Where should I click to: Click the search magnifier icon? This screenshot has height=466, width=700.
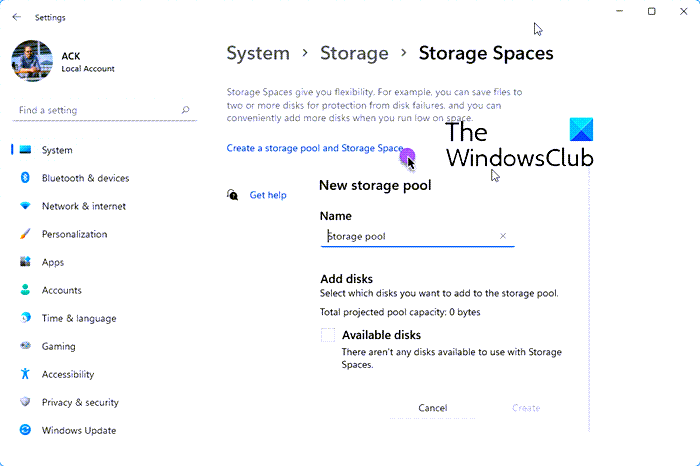click(x=185, y=110)
